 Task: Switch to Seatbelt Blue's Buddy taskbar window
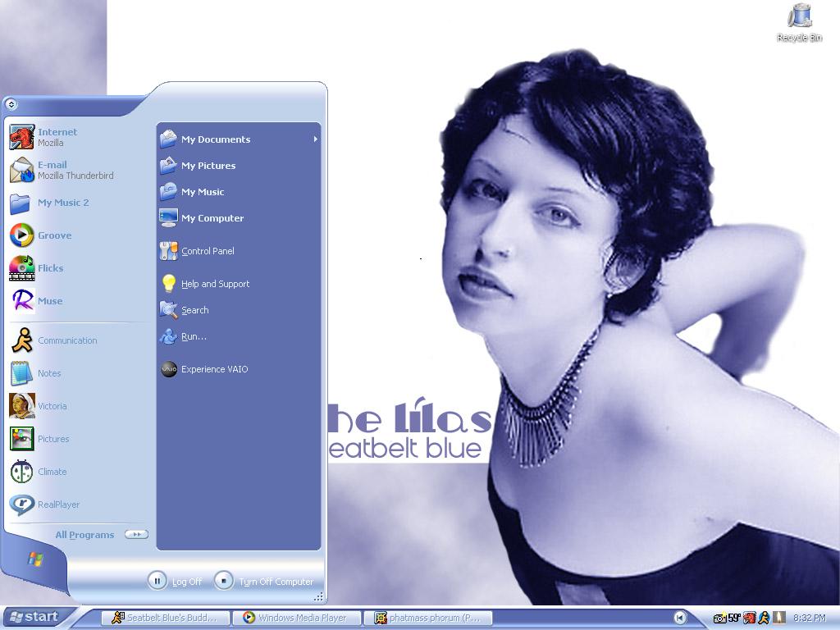click(x=164, y=618)
